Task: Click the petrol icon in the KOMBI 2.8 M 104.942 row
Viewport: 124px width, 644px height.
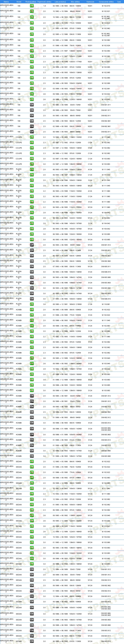Action: (x=32, y=369)
